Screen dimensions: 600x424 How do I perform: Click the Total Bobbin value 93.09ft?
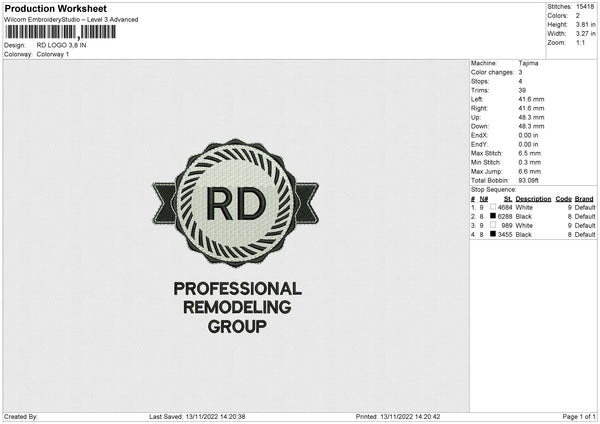click(x=528, y=180)
